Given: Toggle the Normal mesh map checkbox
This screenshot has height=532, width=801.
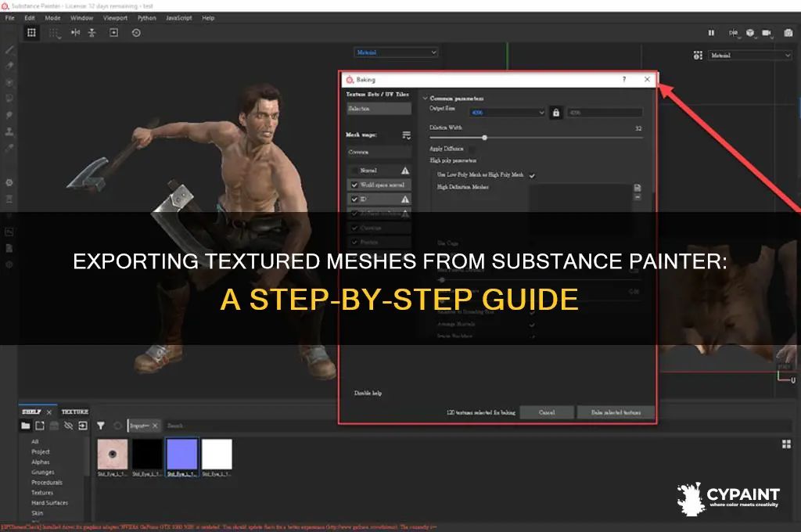Looking at the screenshot, I should click(x=354, y=171).
